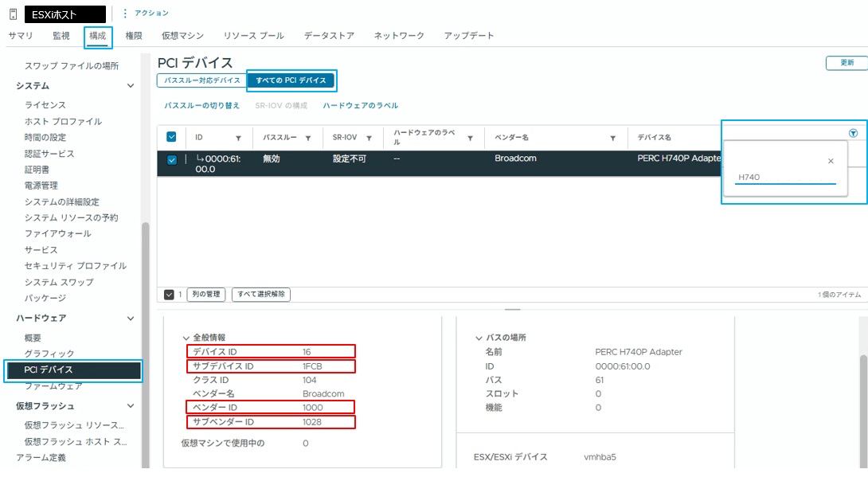Open the ハードウェアのラベル column filter icon

tap(470, 138)
